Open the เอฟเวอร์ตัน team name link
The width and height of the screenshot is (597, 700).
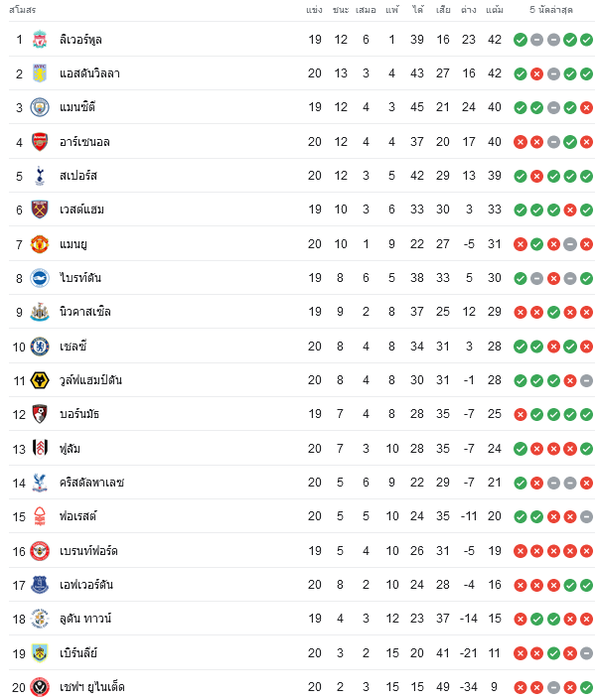86,585
